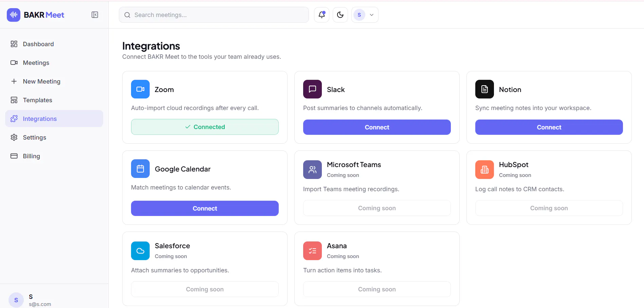Screen dimensions: 644x308
Task: Connect the Notion integration
Action: [x=549, y=127]
